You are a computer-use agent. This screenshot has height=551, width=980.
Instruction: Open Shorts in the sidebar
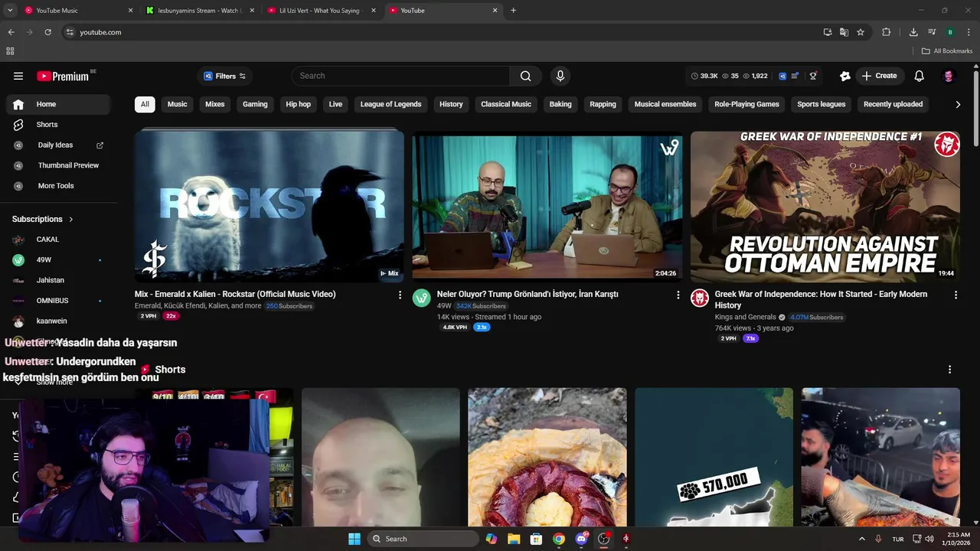(x=58, y=125)
